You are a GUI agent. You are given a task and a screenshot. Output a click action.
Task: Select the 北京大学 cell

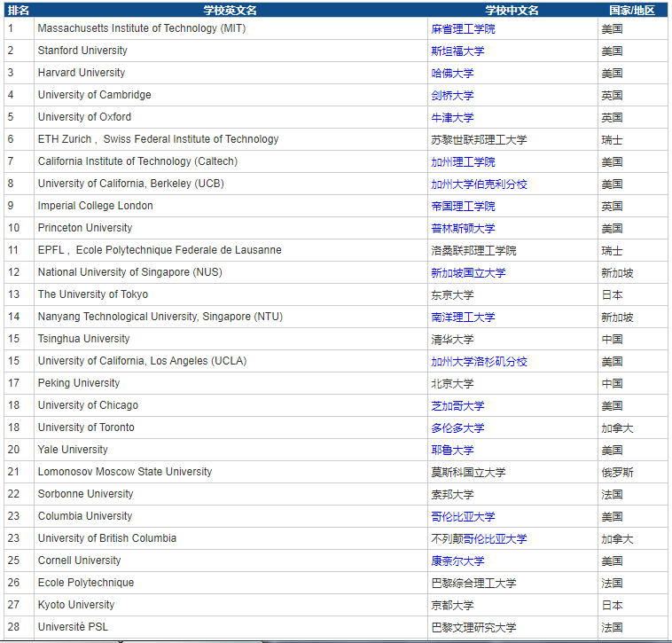[x=512, y=383]
